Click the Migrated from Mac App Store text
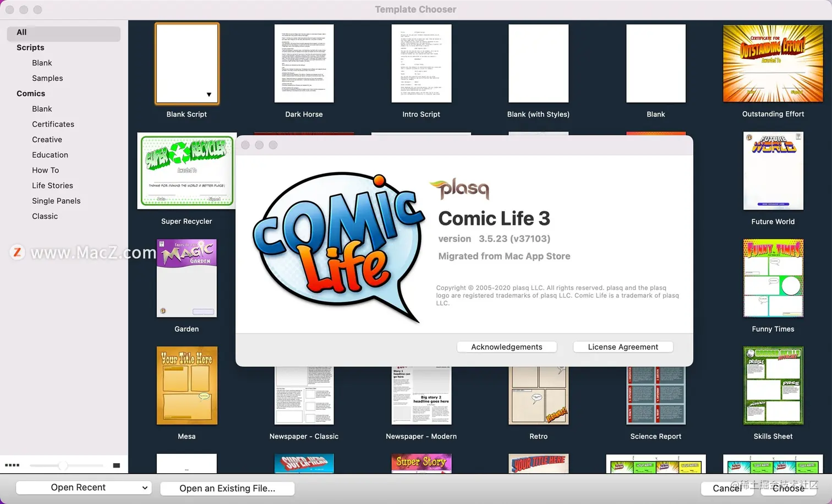832x504 pixels. tap(504, 256)
